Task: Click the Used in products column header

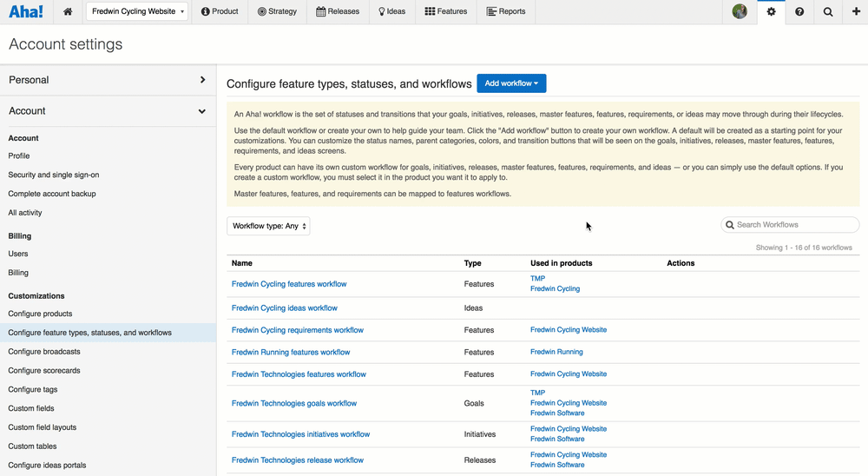Action: pos(561,263)
